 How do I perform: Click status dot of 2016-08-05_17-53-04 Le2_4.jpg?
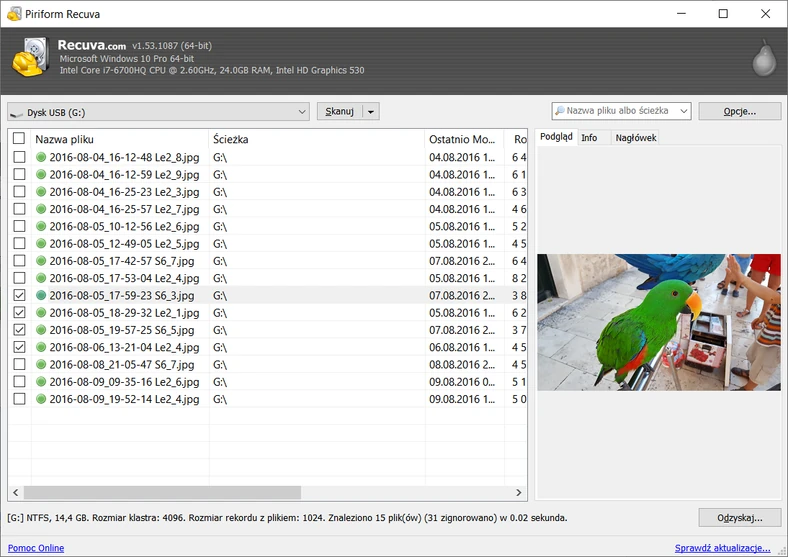(41, 278)
